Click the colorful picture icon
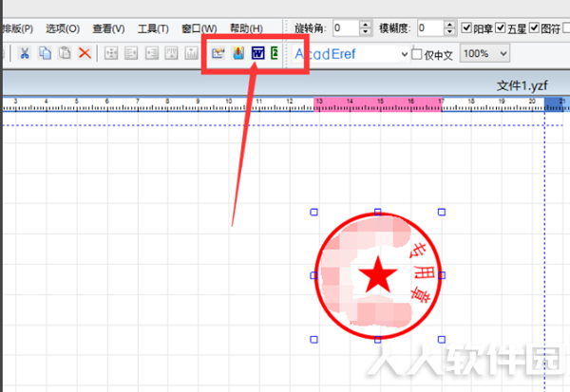570x392 pixels. tap(238, 53)
